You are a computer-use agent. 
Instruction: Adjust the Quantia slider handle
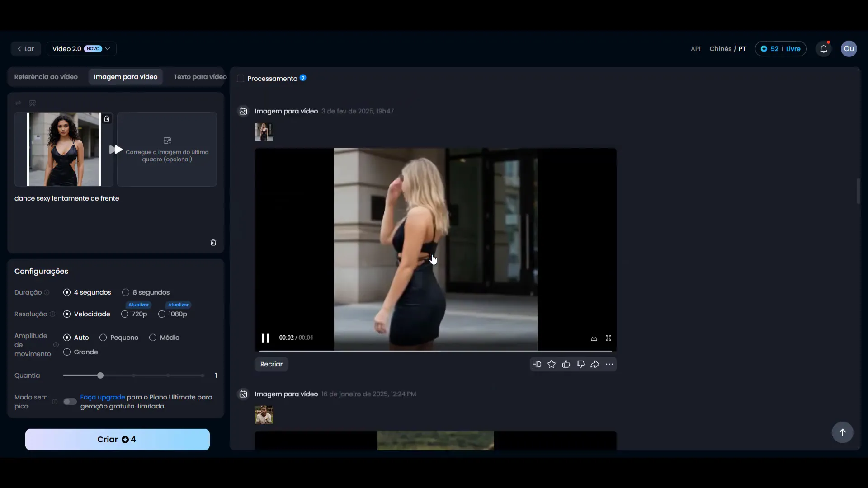(100, 375)
